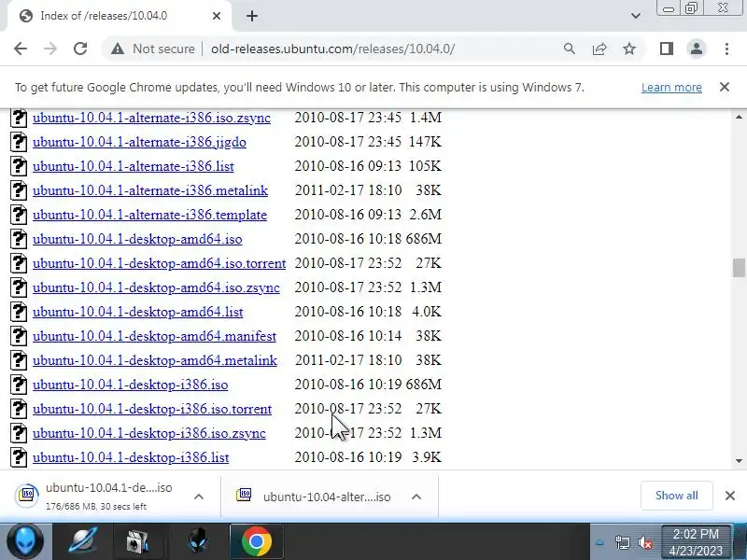Click the search magnifier icon in address bar
This screenshot has width=747, height=560.
[x=569, y=49]
